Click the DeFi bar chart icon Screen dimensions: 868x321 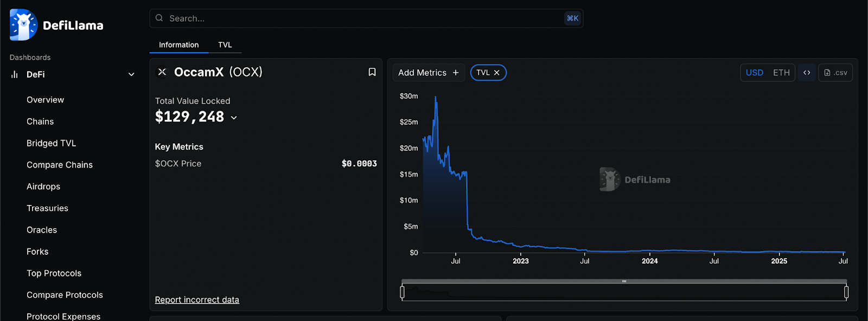(x=15, y=74)
